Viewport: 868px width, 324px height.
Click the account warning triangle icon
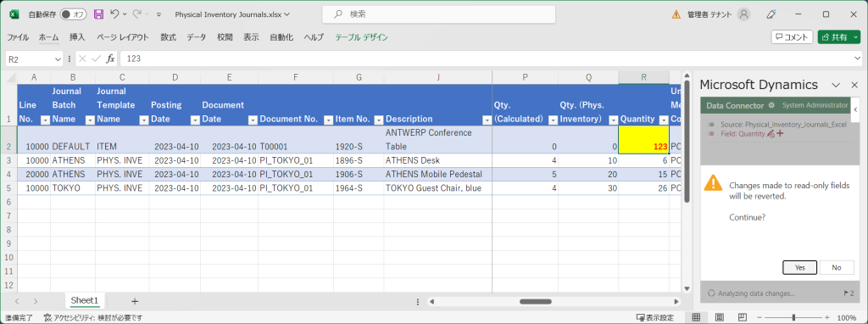[x=676, y=14]
